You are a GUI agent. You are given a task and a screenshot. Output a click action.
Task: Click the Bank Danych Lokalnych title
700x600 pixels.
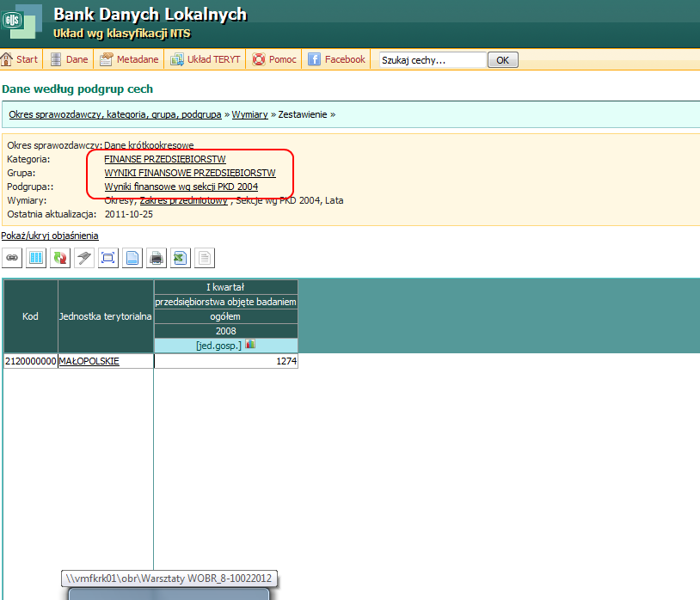pos(150,15)
